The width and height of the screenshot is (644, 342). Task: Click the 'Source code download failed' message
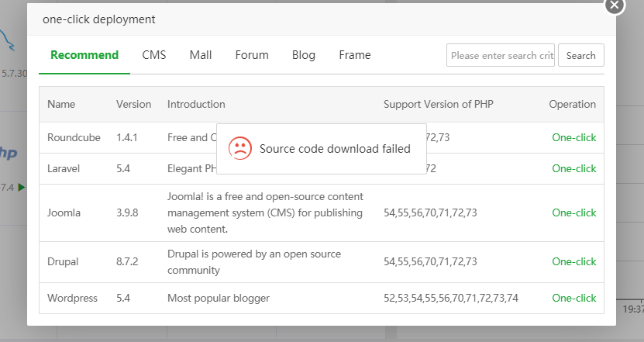click(x=335, y=149)
